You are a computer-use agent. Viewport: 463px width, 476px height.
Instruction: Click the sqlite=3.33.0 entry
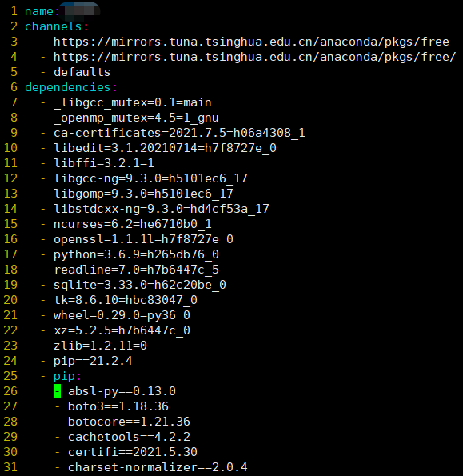(x=140, y=285)
